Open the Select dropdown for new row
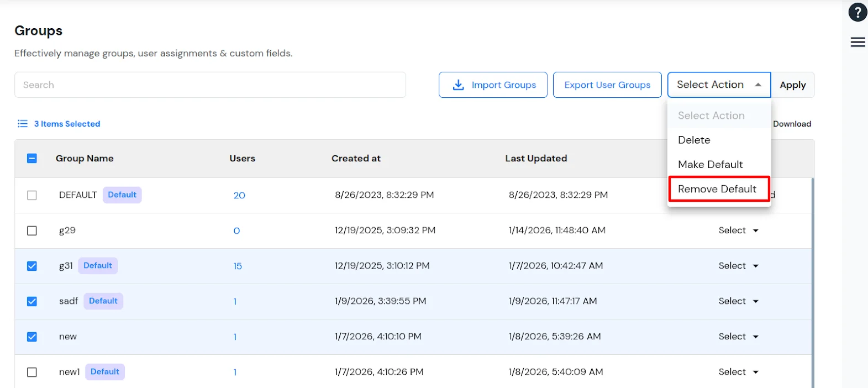 [x=739, y=337]
